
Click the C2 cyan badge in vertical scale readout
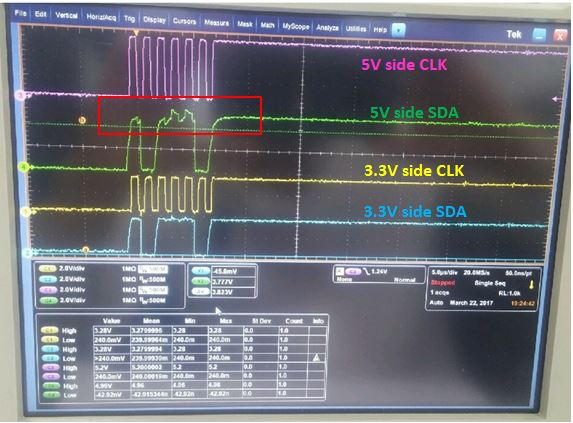tap(48, 280)
